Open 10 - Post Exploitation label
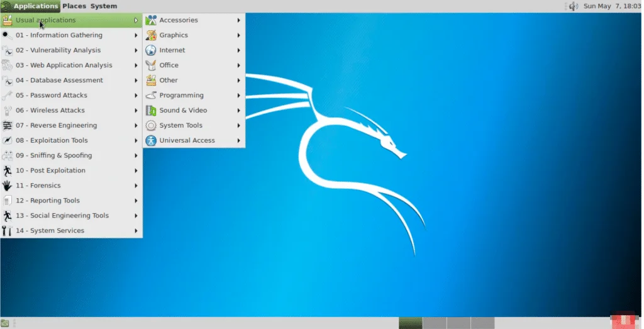The width and height of the screenshot is (644, 329). tap(50, 170)
